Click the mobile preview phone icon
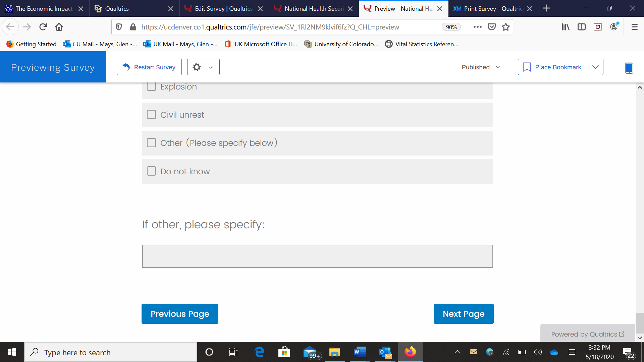This screenshot has width=644, height=362. tap(629, 68)
